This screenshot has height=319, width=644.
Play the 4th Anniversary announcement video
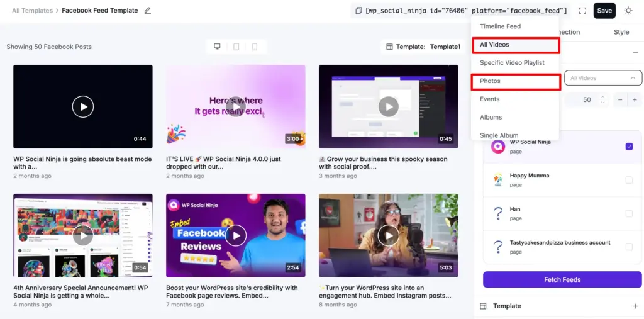click(83, 235)
